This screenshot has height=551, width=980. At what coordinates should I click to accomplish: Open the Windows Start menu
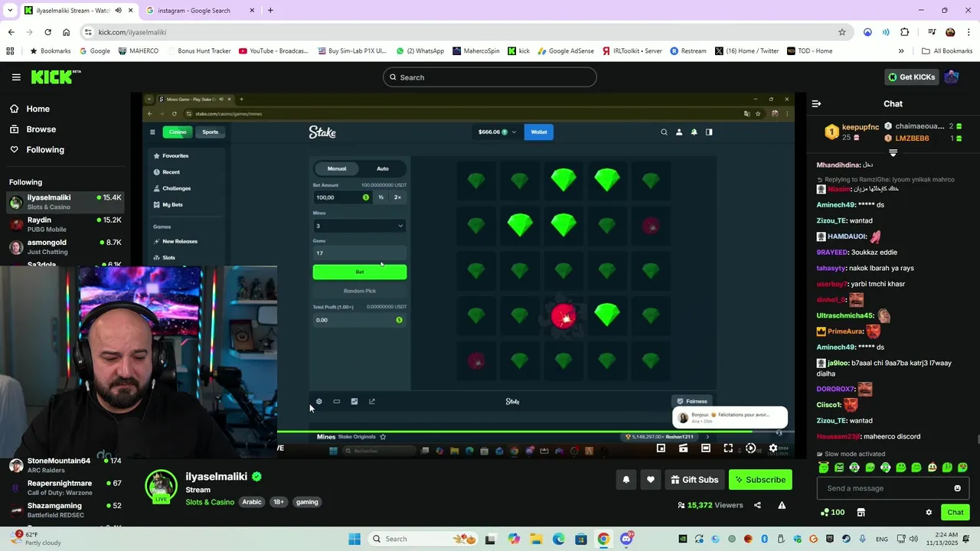pyautogui.click(x=354, y=539)
